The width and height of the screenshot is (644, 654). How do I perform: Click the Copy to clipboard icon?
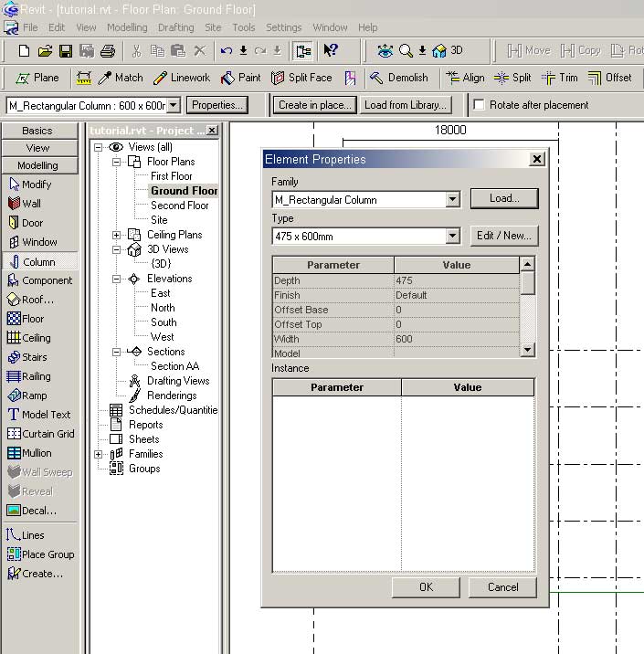tap(157, 51)
